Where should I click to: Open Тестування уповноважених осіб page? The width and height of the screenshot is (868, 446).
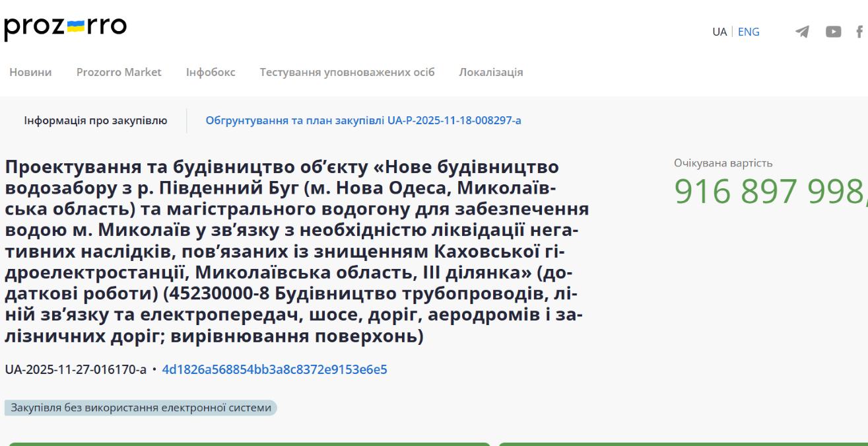point(347,72)
